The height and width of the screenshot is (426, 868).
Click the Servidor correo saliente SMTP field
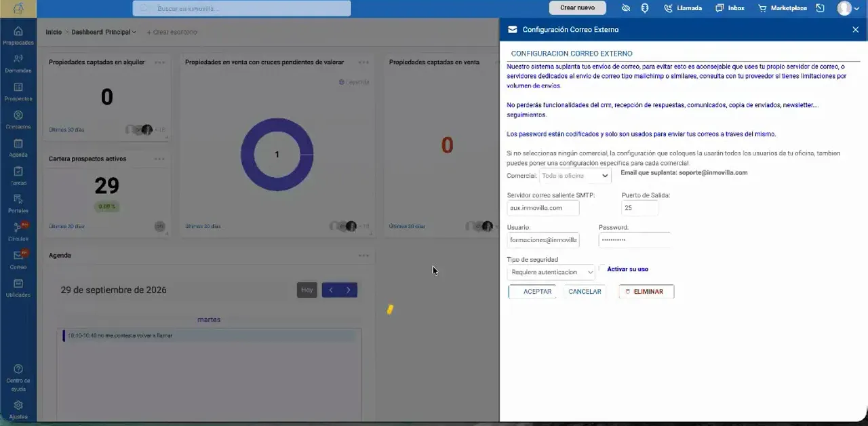pyautogui.click(x=543, y=208)
